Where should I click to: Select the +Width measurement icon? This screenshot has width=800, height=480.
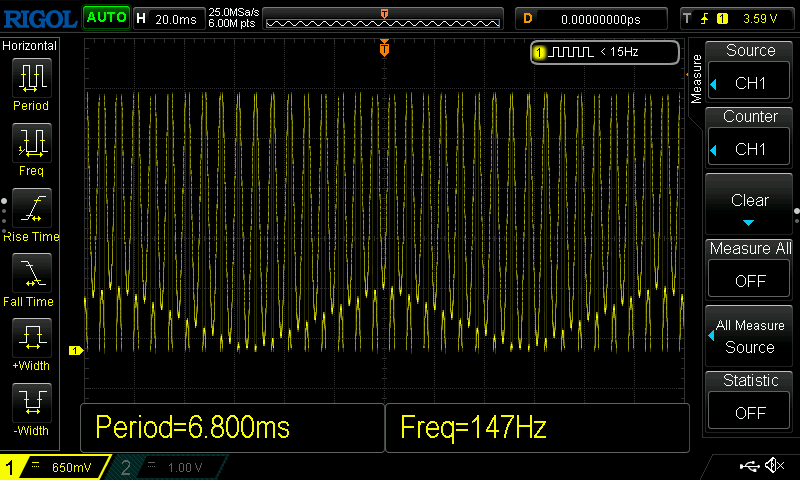tap(32, 337)
